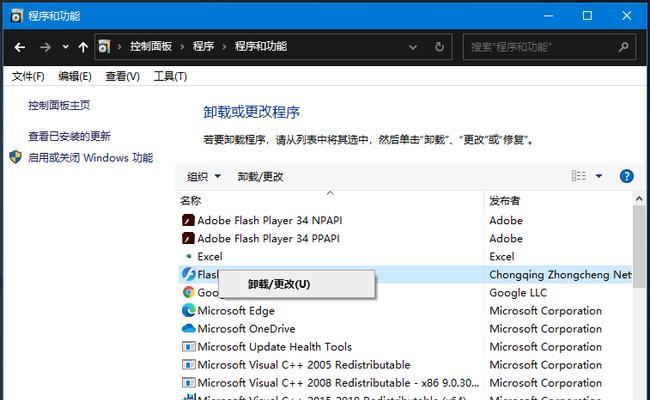Click the Microsoft Update Health Tools icon
The image size is (650, 400).
pyautogui.click(x=189, y=347)
